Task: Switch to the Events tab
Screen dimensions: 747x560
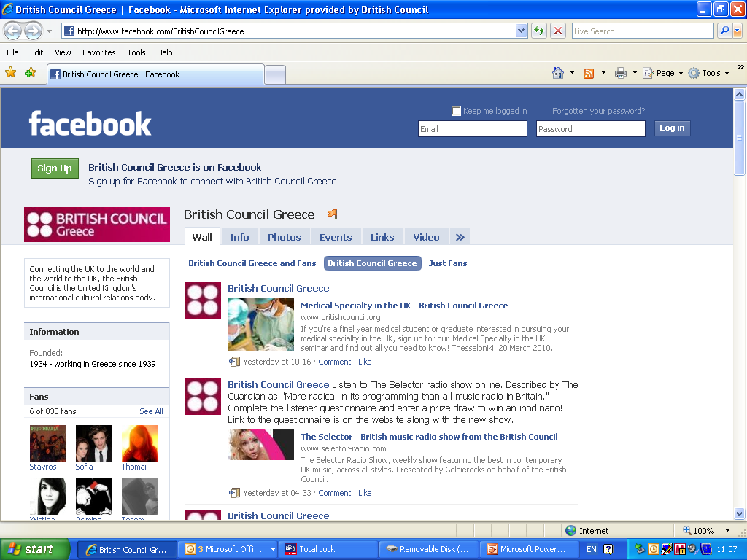Action: pyautogui.click(x=336, y=237)
